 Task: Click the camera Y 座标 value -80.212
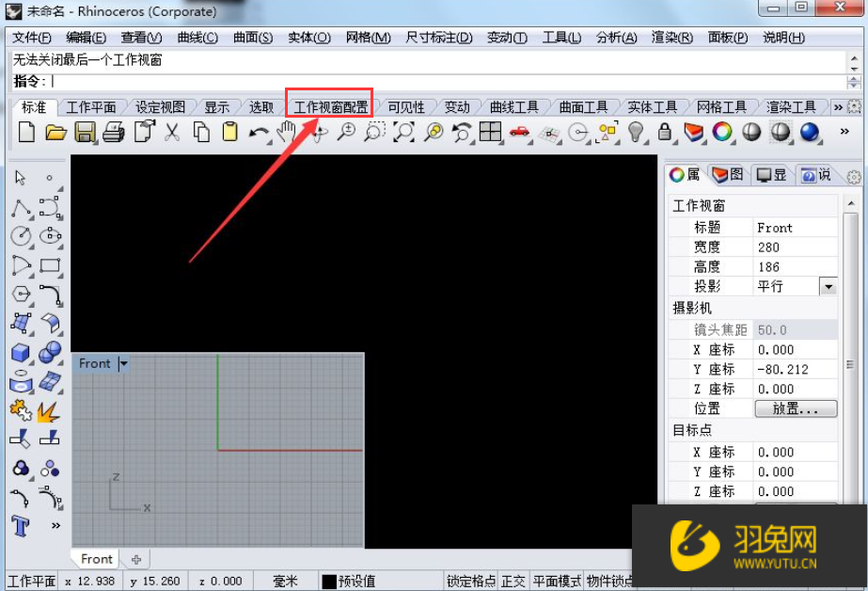pos(795,370)
